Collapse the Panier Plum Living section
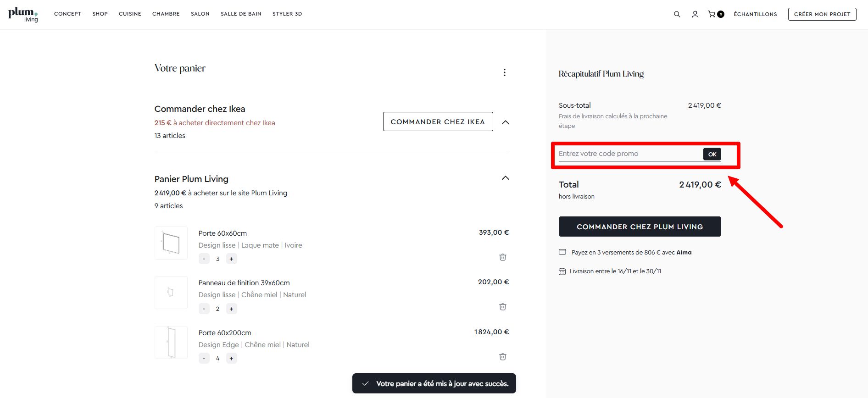Image resolution: width=868 pixels, height=398 pixels. [x=506, y=178]
